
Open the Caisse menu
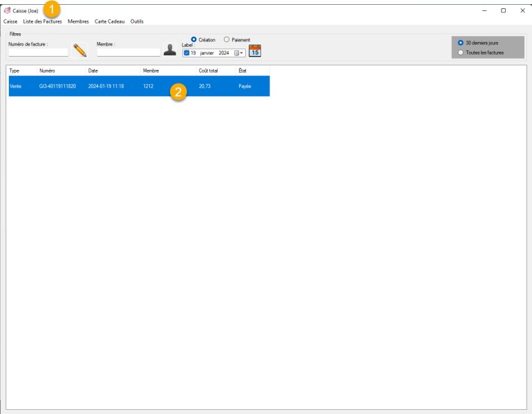tap(10, 21)
